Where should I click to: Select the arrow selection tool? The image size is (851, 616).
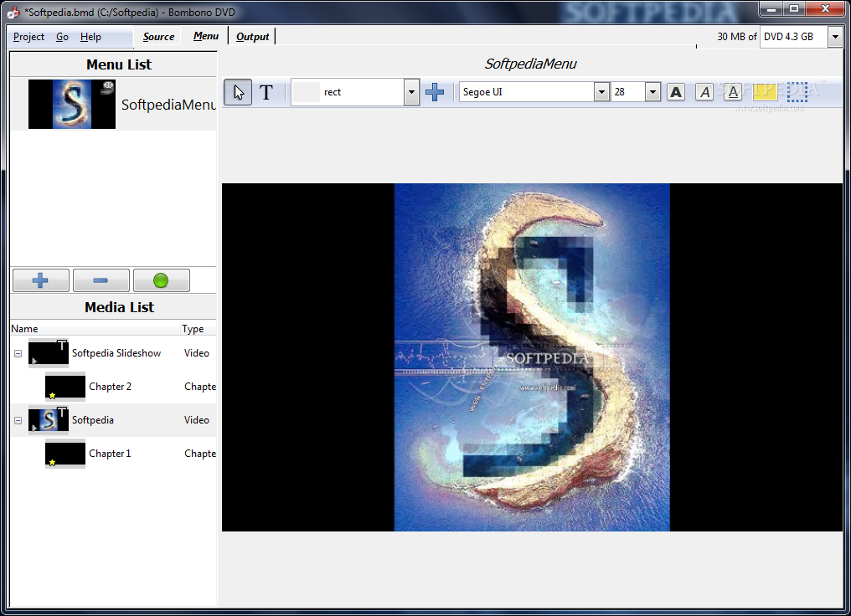point(238,92)
